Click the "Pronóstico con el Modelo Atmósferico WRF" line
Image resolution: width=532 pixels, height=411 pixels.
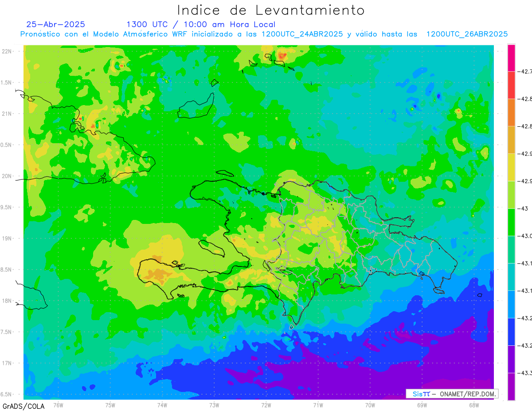(264, 34)
